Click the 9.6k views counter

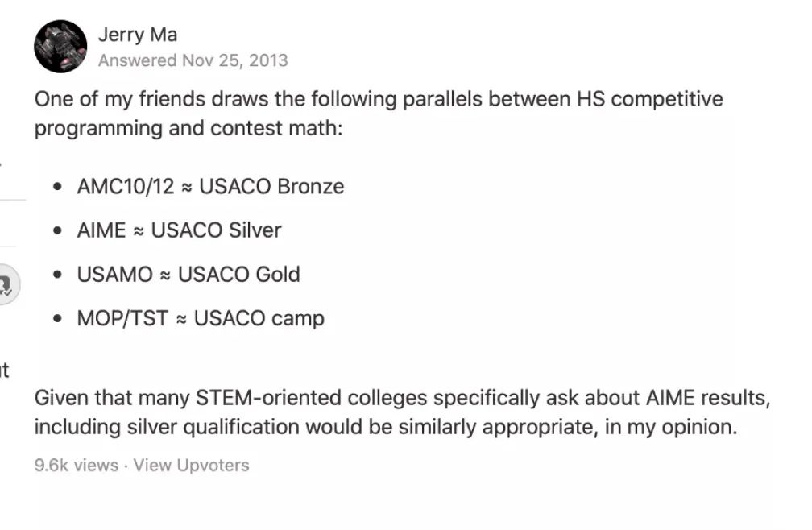click(77, 465)
